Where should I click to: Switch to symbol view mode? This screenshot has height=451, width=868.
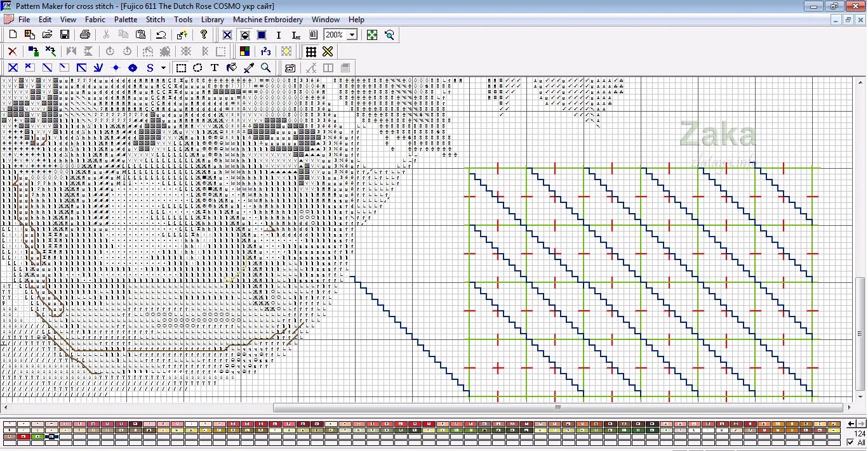coord(244,35)
